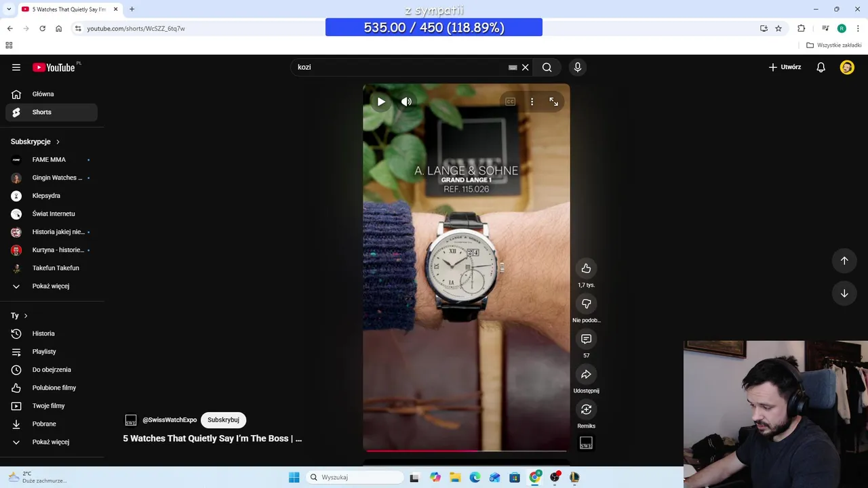Click the Short's red progress bar

click(x=467, y=450)
